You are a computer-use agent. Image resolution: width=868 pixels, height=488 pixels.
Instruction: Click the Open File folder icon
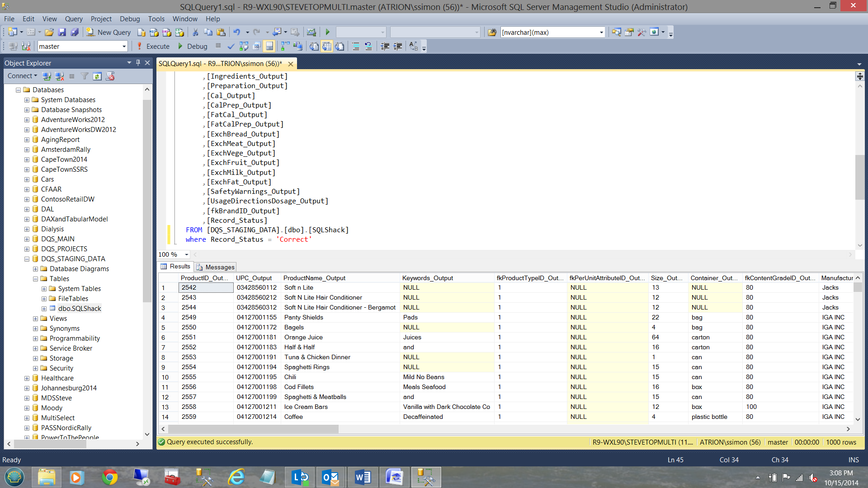49,32
